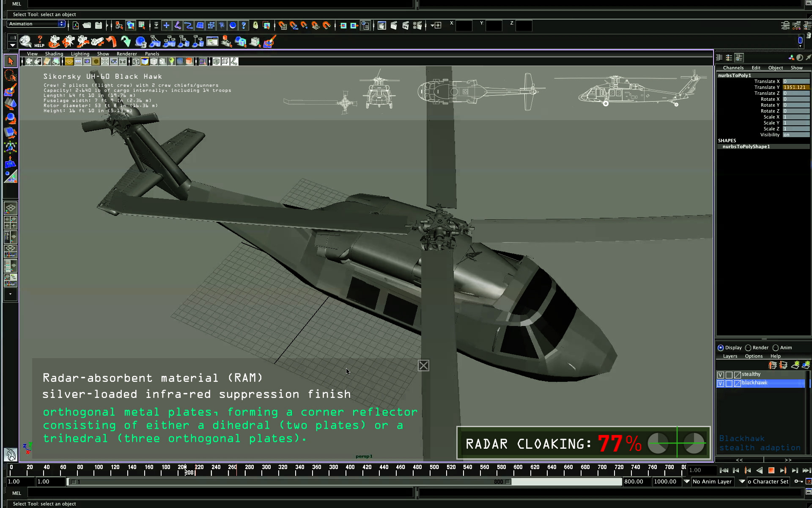Toggle visibility V box of blackhawk layer

[x=721, y=383]
